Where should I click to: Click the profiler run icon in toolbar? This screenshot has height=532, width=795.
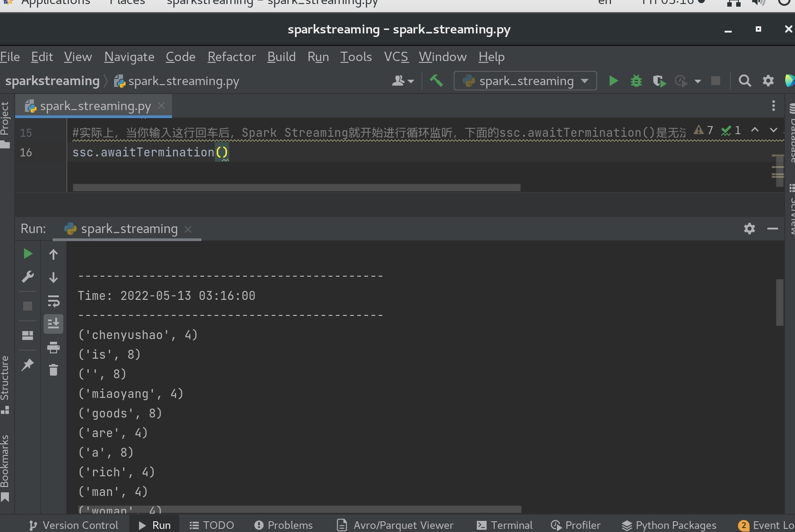[x=681, y=81]
